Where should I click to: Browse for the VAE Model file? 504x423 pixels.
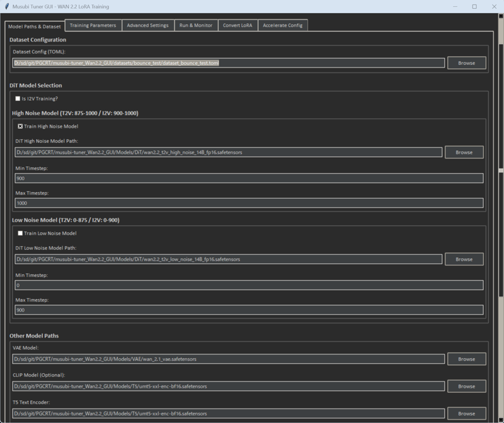click(x=466, y=359)
